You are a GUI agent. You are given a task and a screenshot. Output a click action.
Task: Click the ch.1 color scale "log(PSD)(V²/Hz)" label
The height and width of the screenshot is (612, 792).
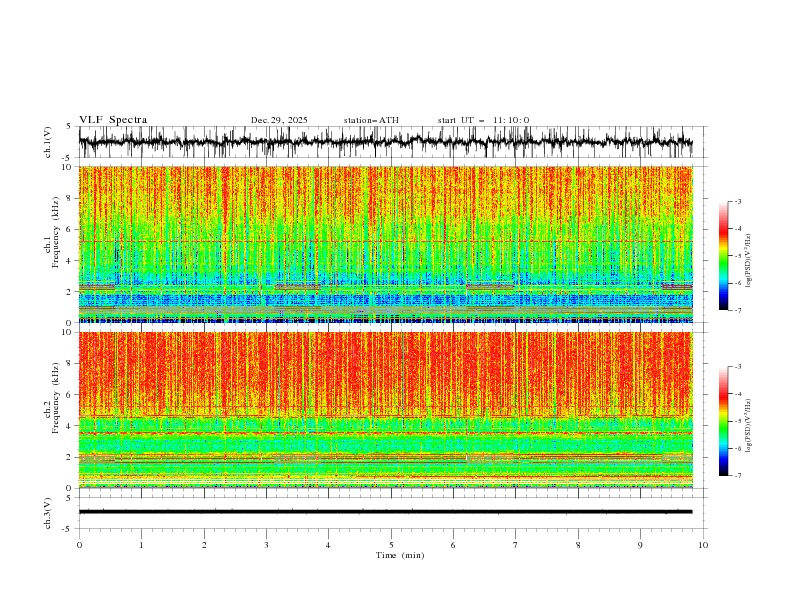point(749,261)
